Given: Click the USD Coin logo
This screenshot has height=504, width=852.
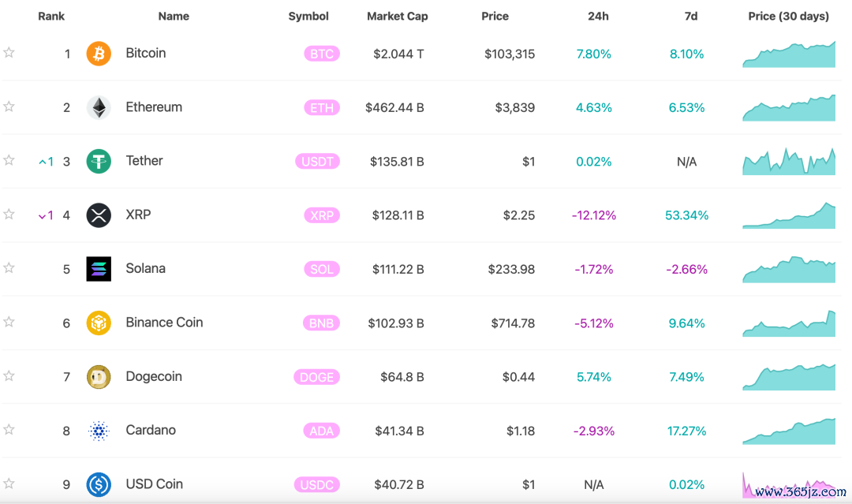Looking at the screenshot, I should (x=99, y=484).
